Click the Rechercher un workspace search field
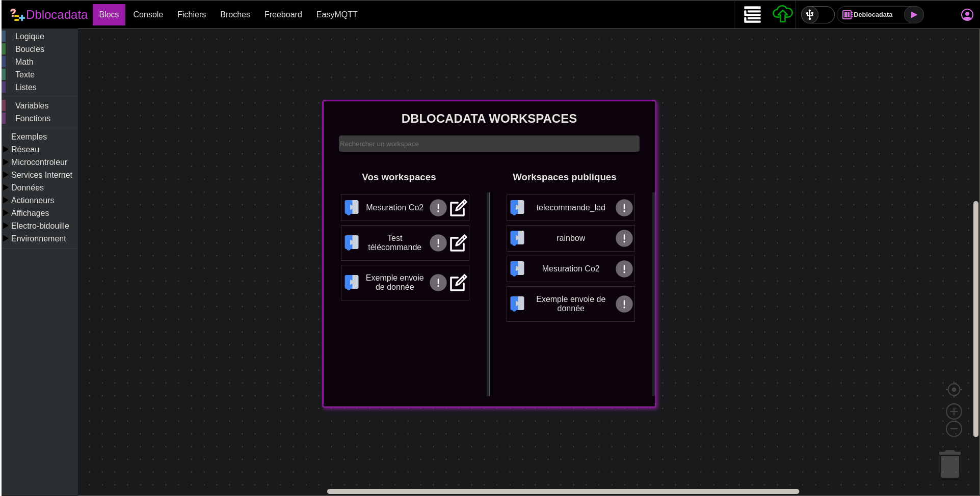This screenshot has width=980, height=496. point(489,144)
